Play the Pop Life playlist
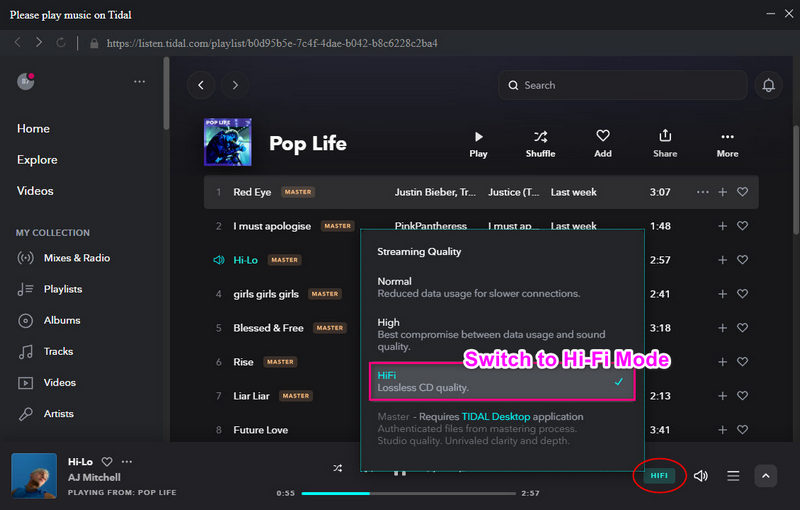This screenshot has width=800, height=510. pos(478,144)
